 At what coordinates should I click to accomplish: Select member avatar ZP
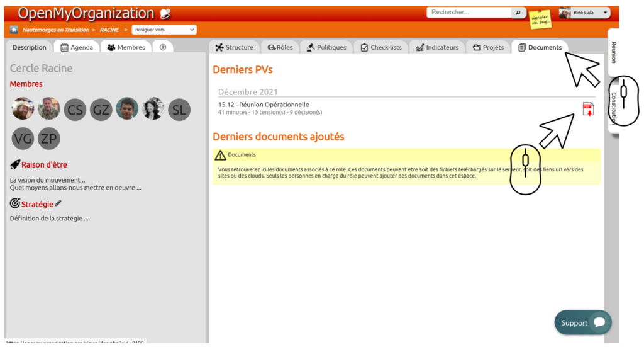[x=49, y=139]
